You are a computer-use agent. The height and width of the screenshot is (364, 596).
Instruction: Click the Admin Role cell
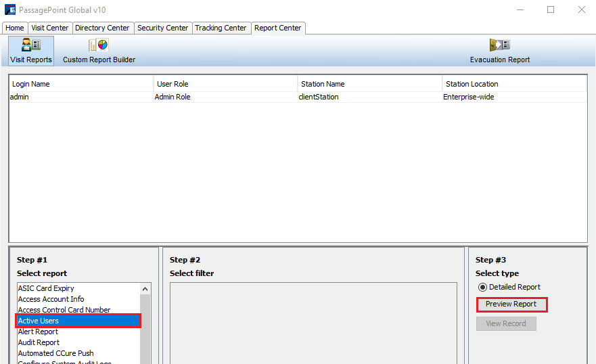click(226, 97)
